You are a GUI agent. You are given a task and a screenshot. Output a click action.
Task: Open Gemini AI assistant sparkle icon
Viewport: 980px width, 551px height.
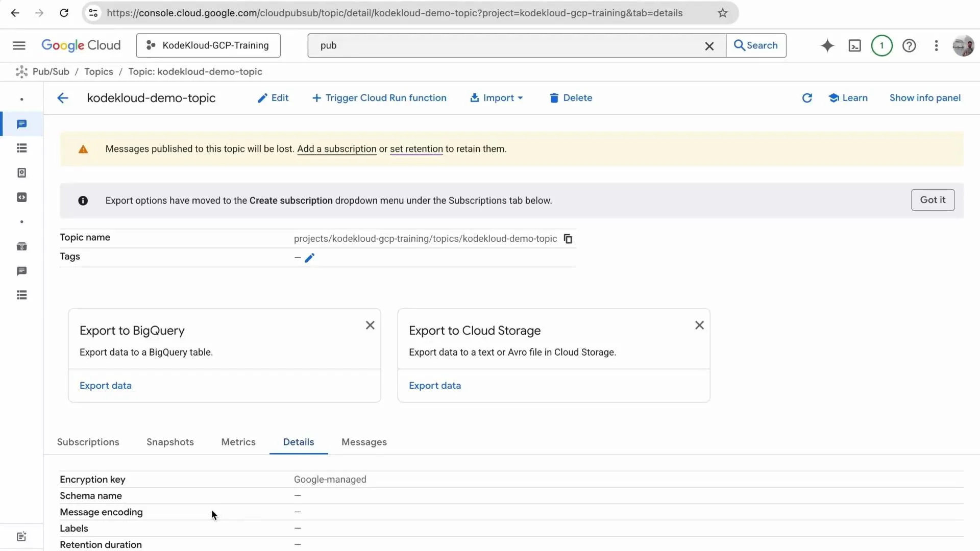(827, 46)
